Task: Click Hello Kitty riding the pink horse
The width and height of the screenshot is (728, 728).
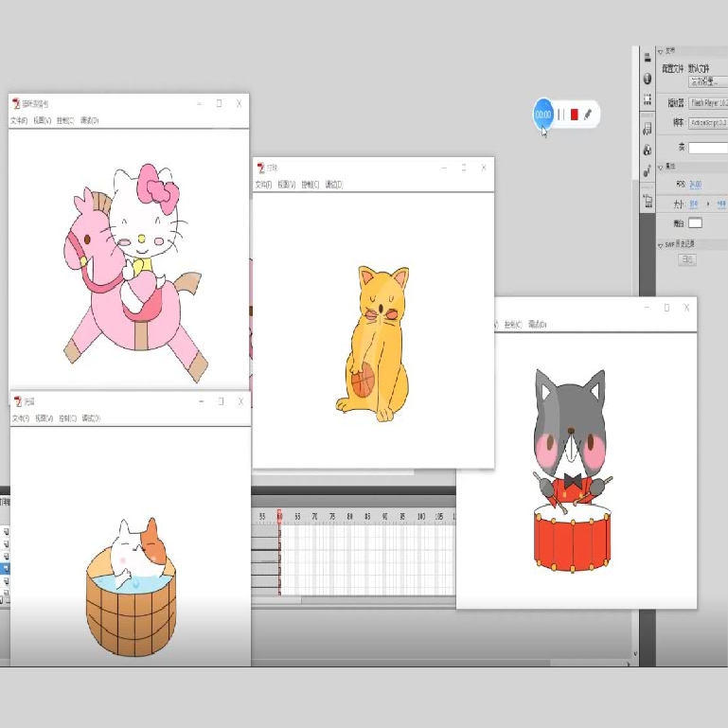Action: click(134, 272)
